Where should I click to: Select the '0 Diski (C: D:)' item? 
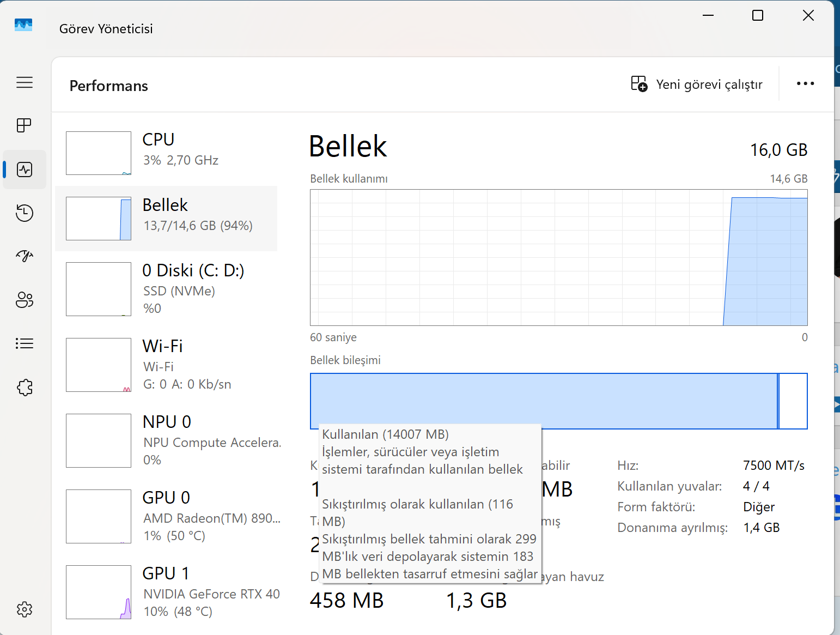tap(166, 289)
